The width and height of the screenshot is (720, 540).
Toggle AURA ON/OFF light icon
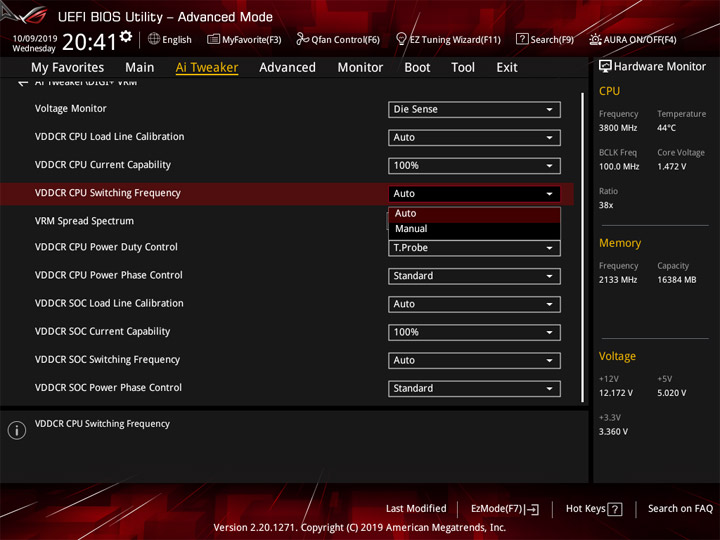(x=595, y=39)
